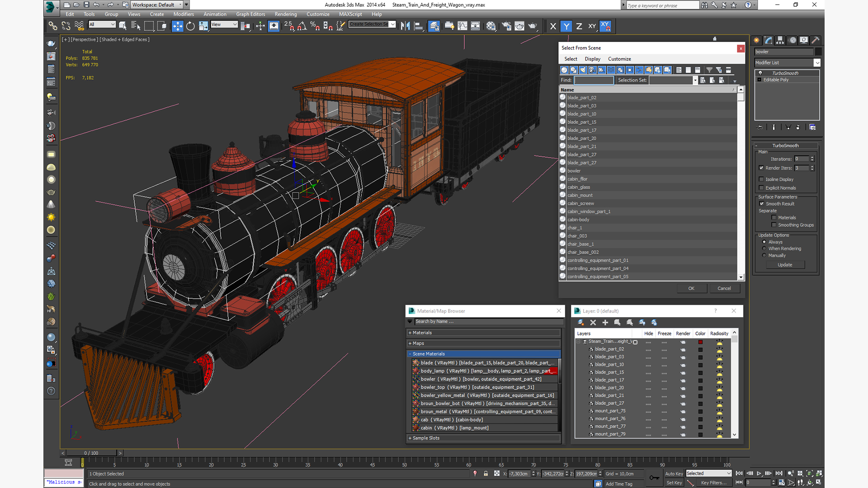The width and height of the screenshot is (868, 488).
Task: Open Select by Name list icon
Action: coord(136,26)
